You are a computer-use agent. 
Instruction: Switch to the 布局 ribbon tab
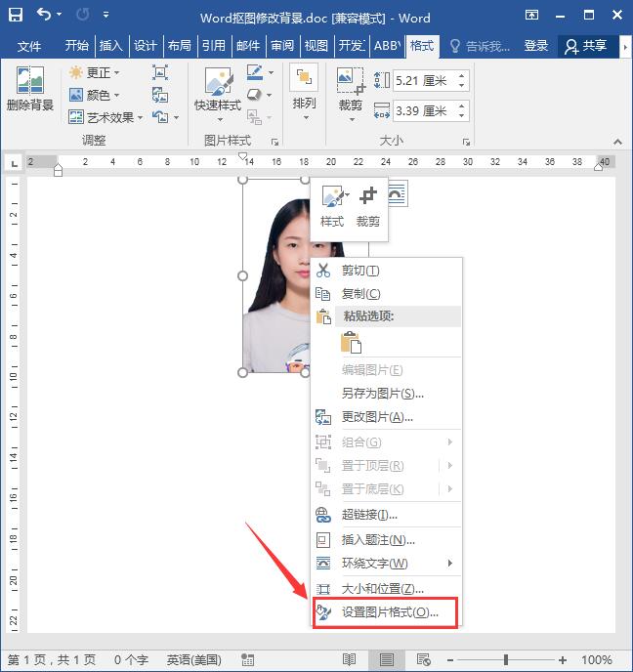coord(179,46)
